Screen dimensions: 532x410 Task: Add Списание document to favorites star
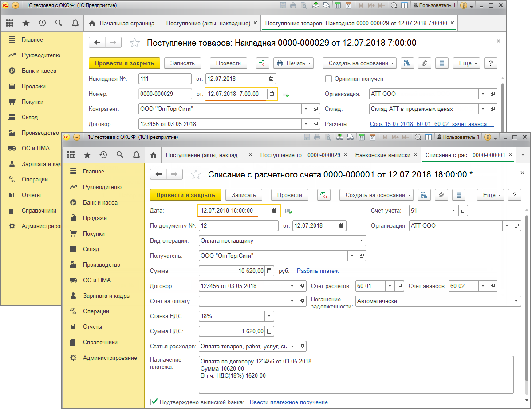196,174
